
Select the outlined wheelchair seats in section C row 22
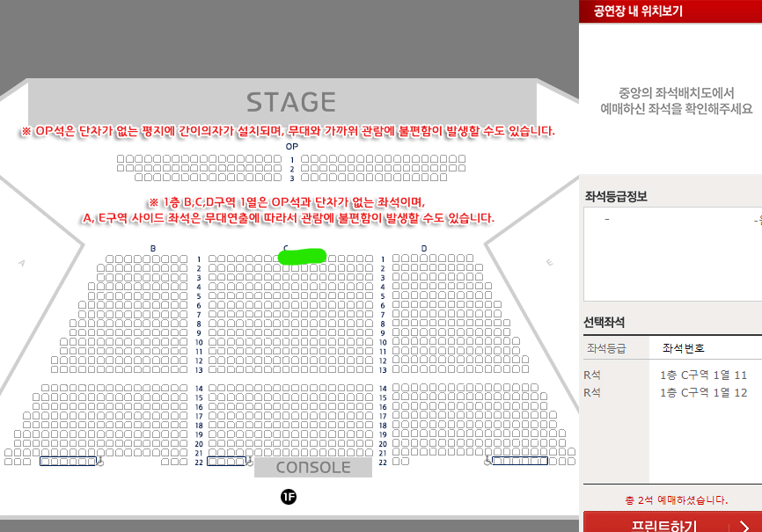point(226,461)
